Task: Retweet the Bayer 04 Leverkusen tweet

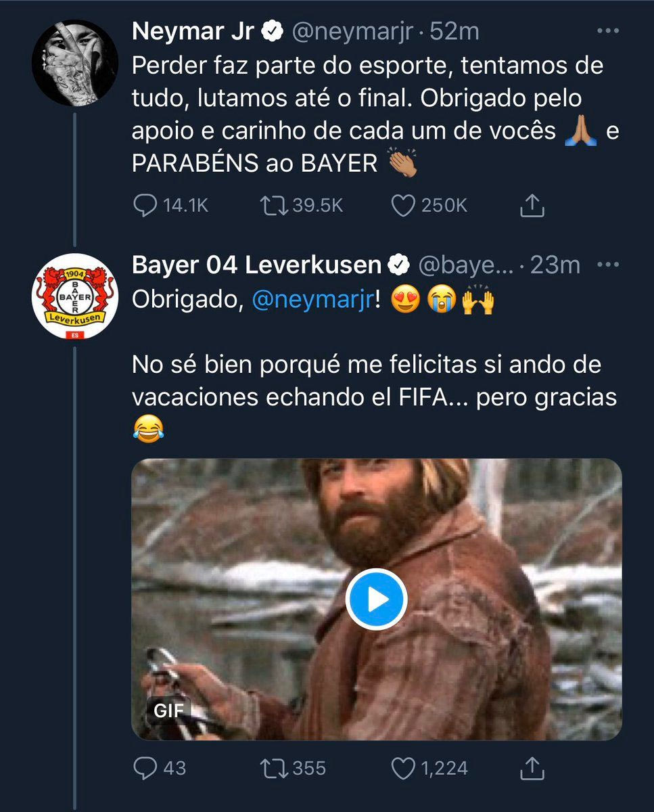Action: point(274,767)
